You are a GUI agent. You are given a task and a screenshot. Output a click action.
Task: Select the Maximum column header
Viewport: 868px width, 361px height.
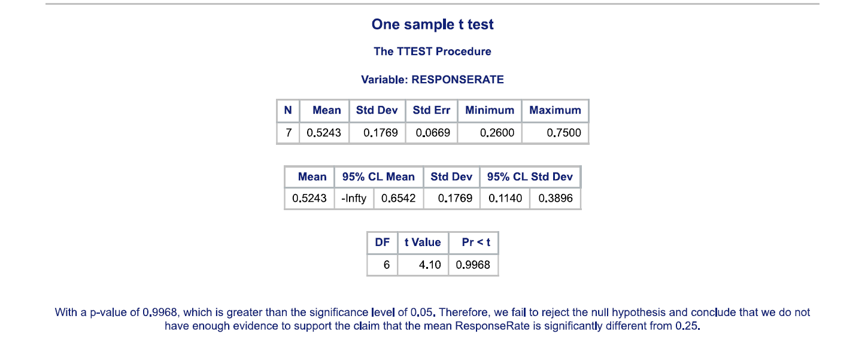click(555, 110)
